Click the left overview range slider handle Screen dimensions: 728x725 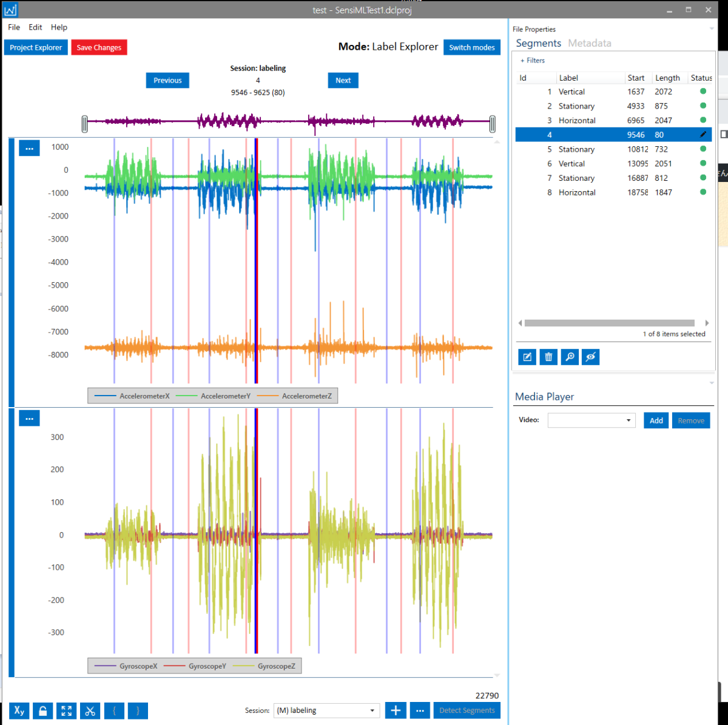coord(85,124)
